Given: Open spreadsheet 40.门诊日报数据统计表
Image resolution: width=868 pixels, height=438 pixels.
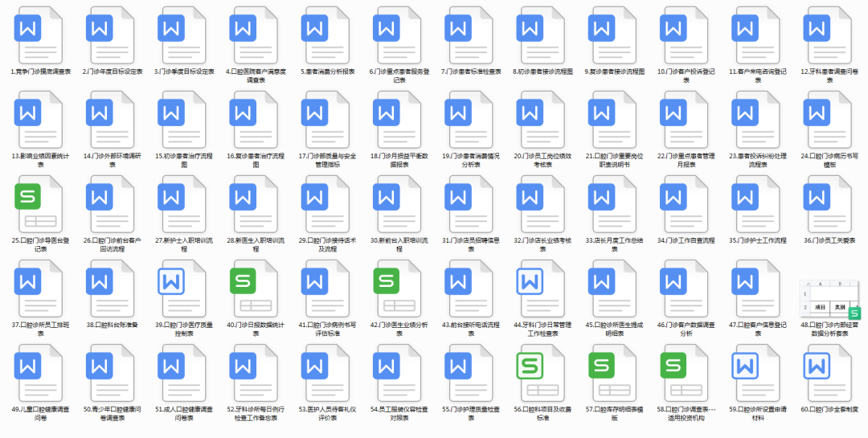Looking at the screenshot, I should (x=256, y=289).
